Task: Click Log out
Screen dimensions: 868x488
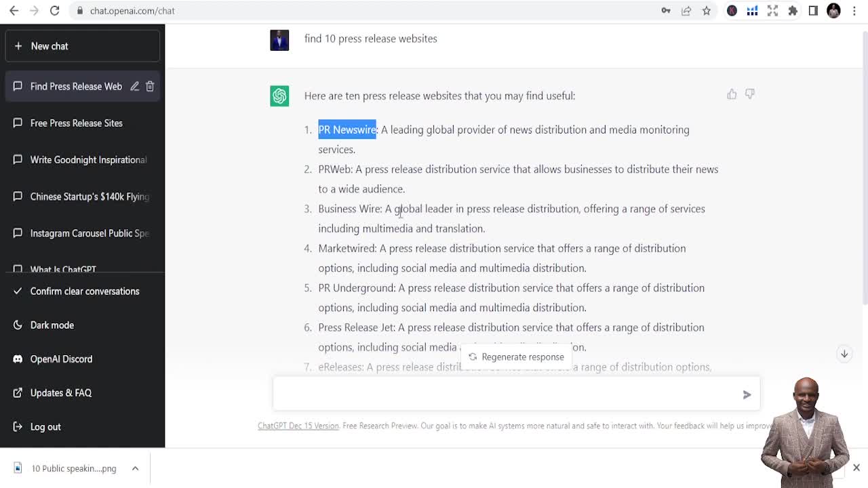Action: point(82,427)
